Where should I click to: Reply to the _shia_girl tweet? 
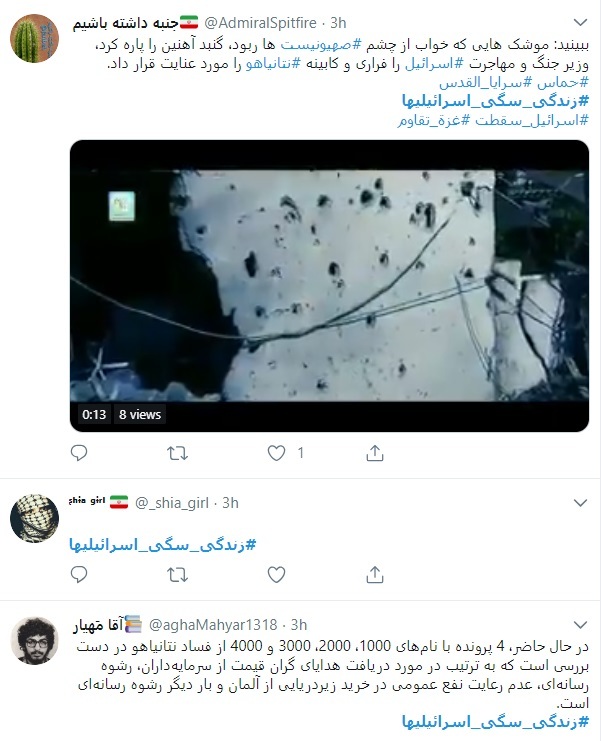point(79,575)
